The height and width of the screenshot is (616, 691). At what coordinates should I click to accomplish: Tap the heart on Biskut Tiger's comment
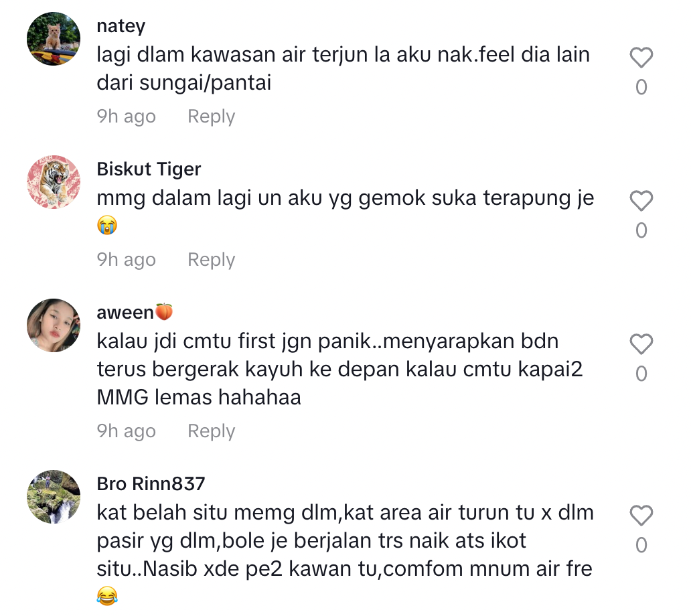point(641,202)
